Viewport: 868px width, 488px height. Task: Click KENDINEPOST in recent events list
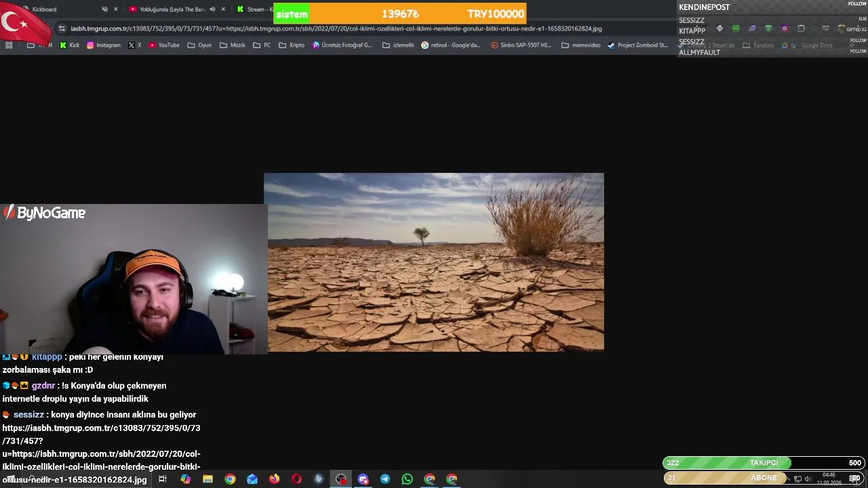704,7
